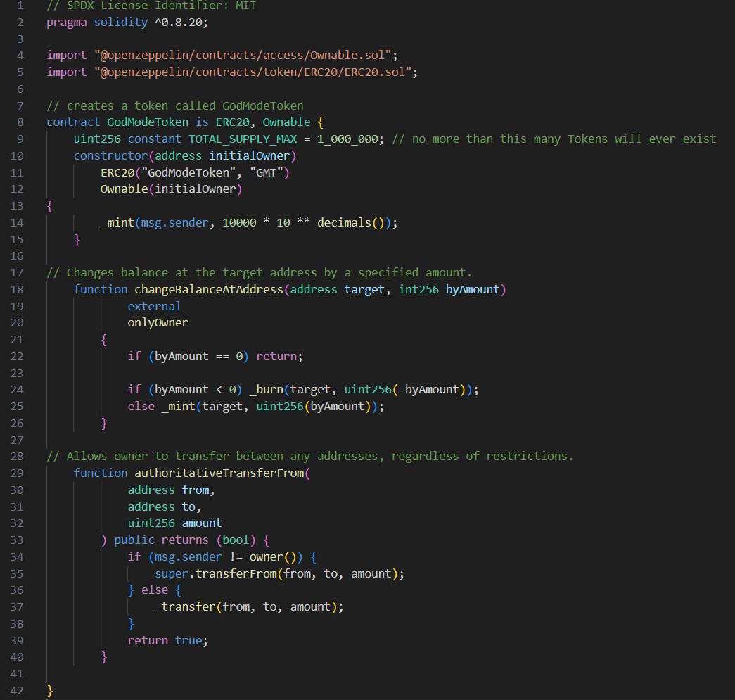Viewport: 735px width, 700px height.
Task: Click the owner() call in if-condition
Action: 269,556
